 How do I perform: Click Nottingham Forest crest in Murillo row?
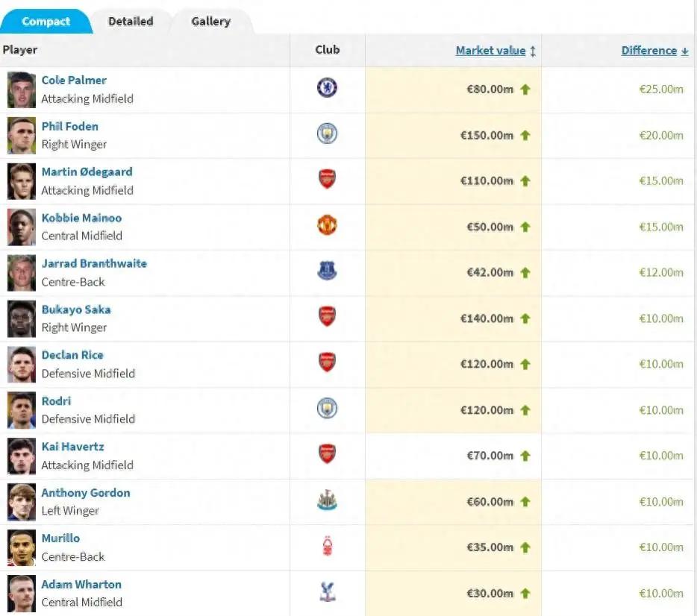click(x=327, y=546)
